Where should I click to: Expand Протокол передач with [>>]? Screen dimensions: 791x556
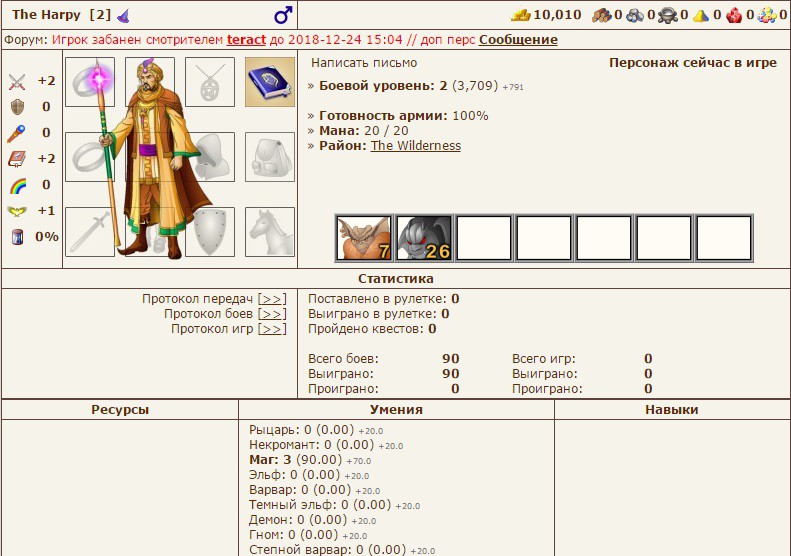coord(272,299)
